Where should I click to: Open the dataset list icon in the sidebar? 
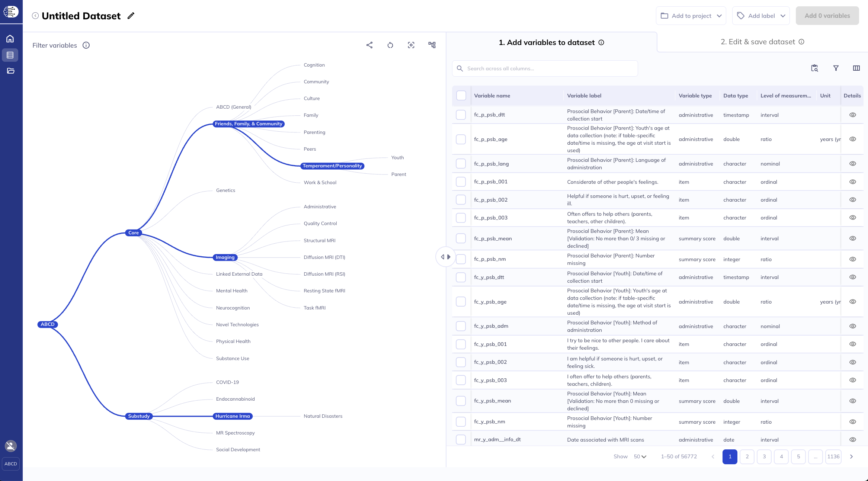click(10, 55)
